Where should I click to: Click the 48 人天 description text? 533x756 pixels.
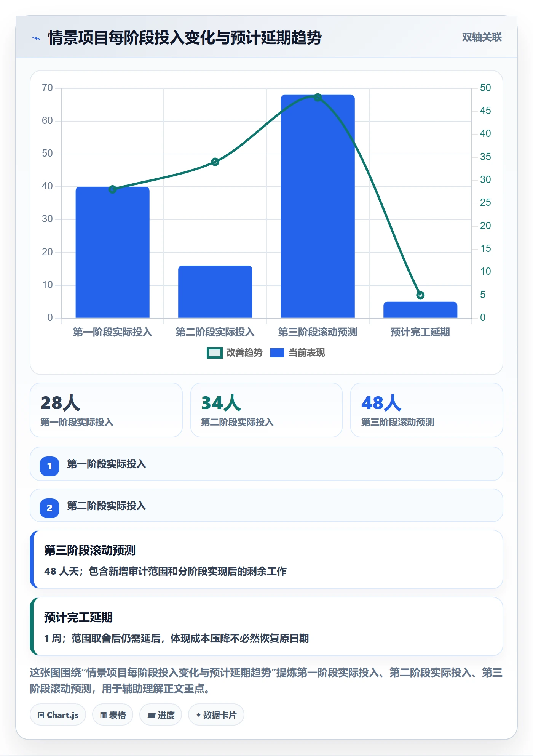pyautogui.click(x=165, y=572)
